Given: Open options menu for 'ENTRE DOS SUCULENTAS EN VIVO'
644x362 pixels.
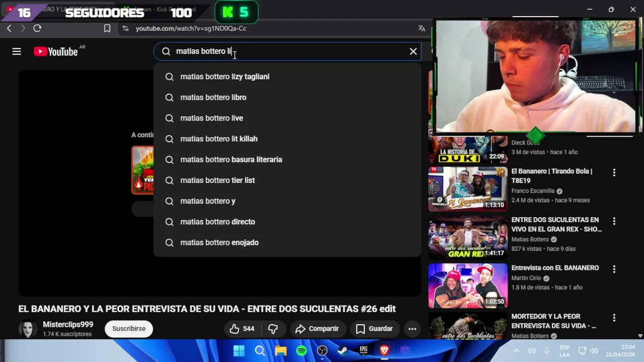Looking at the screenshot, I should (614, 221).
